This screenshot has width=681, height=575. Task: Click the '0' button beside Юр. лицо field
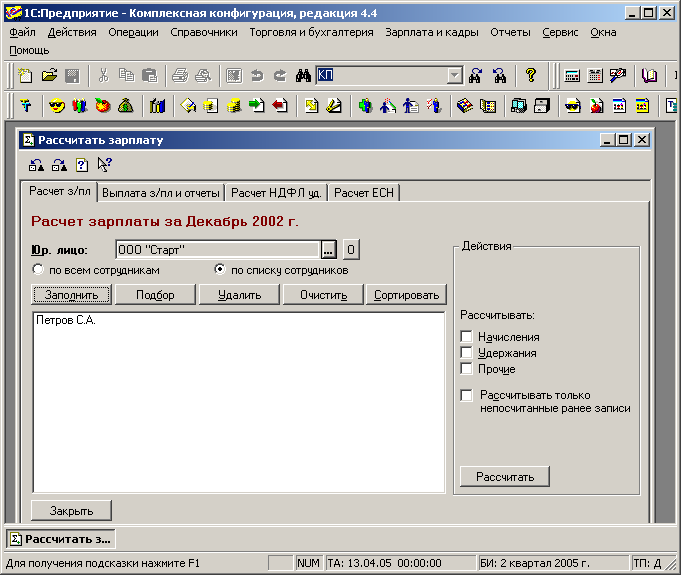351,250
